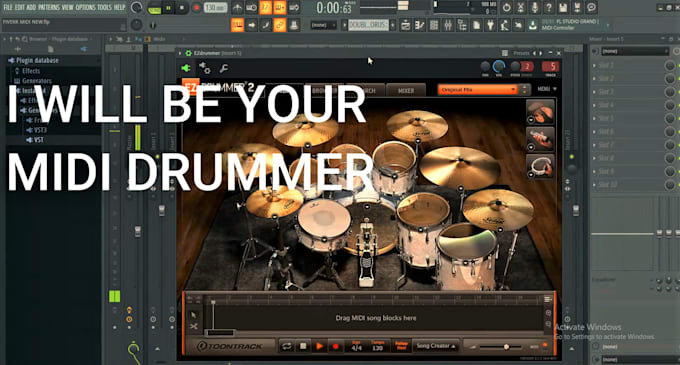Open the pattern selector name field

point(368,25)
